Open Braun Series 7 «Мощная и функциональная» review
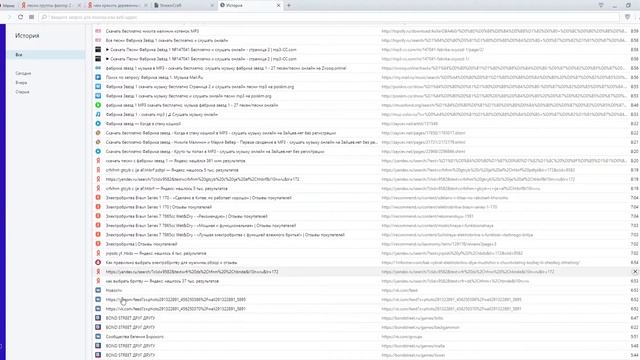 [201, 225]
